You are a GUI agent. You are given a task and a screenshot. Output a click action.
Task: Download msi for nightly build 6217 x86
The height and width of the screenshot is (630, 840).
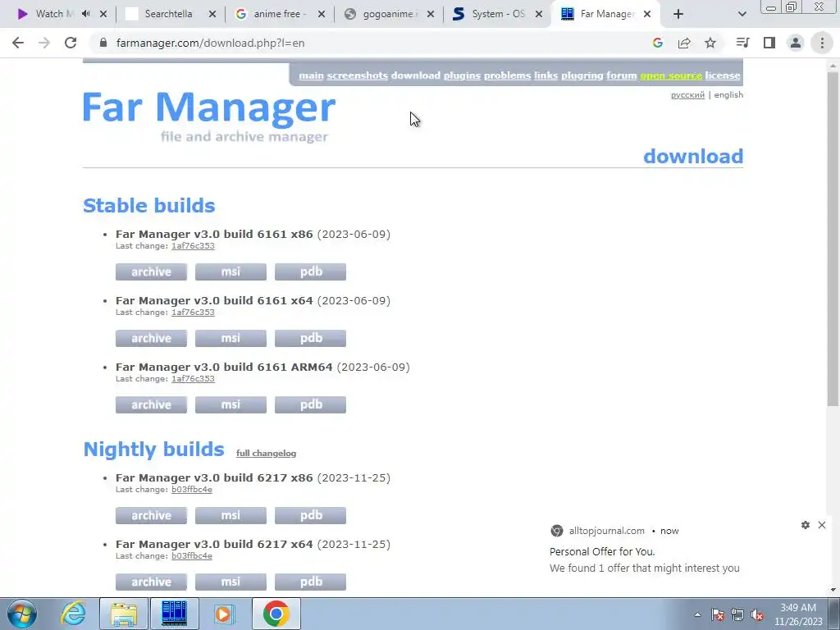pos(231,515)
